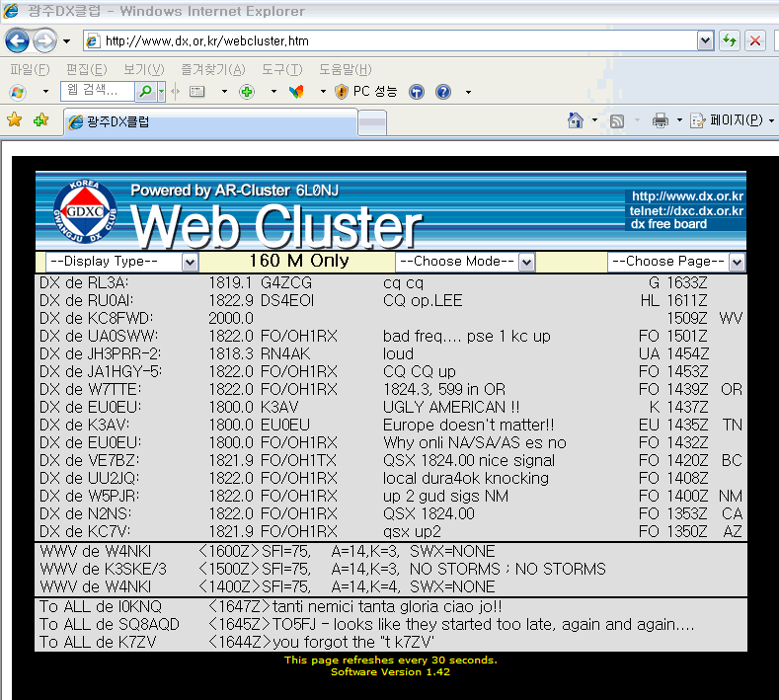Expand the --Display Type-- dropdown

[x=122, y=262]
